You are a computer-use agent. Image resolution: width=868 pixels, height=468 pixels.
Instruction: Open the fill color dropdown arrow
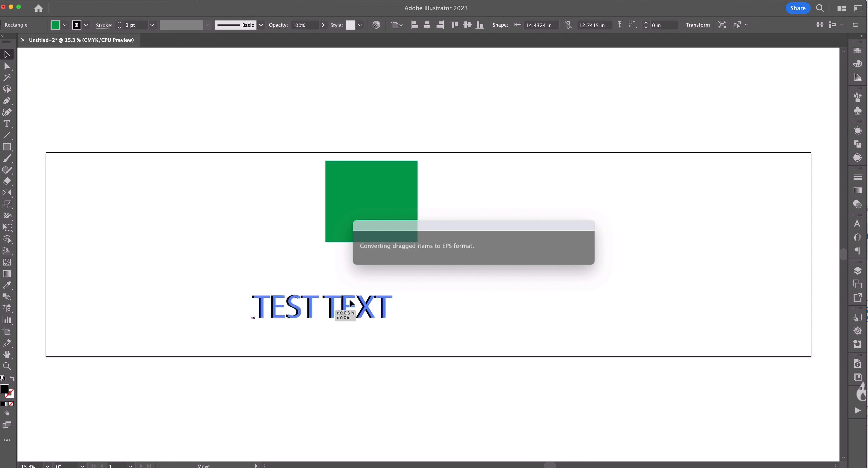(65, 25)
